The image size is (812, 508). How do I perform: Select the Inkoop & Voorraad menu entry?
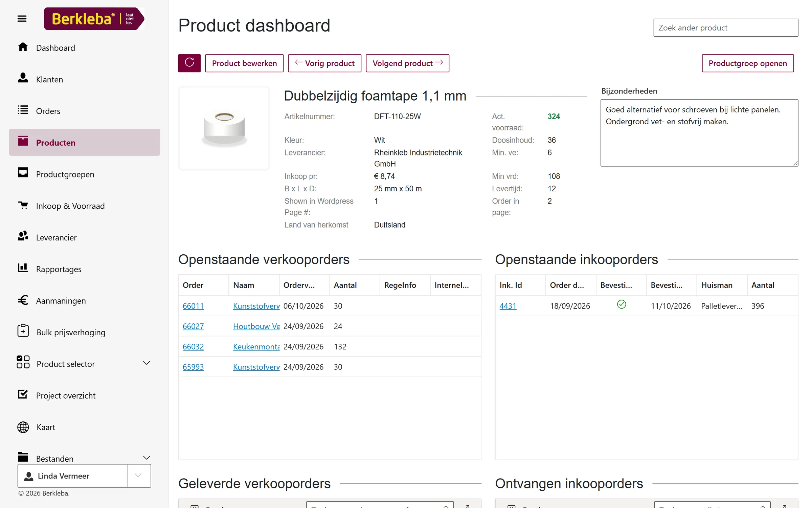pos(70,206)
